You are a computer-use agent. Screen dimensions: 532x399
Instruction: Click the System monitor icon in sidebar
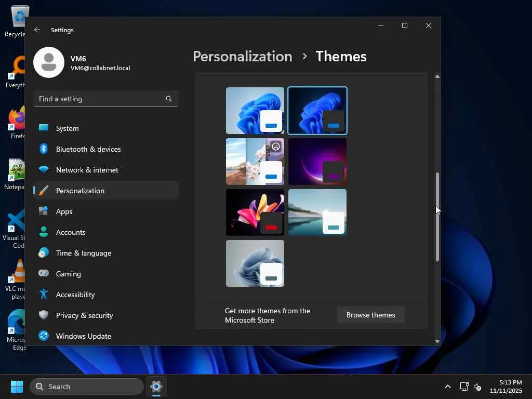[x=44, y=128]
